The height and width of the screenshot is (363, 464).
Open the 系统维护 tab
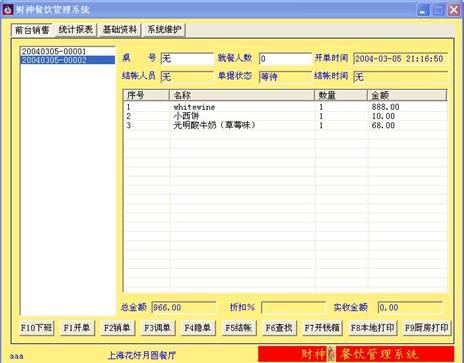[x=164, y=30]
